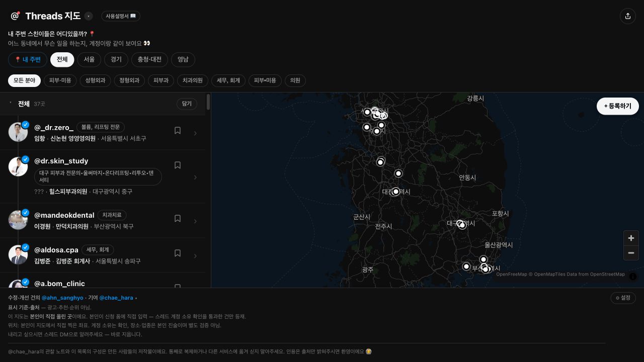
Task: Expand the @mandeokdental row chevron
Action: (195, 221)
